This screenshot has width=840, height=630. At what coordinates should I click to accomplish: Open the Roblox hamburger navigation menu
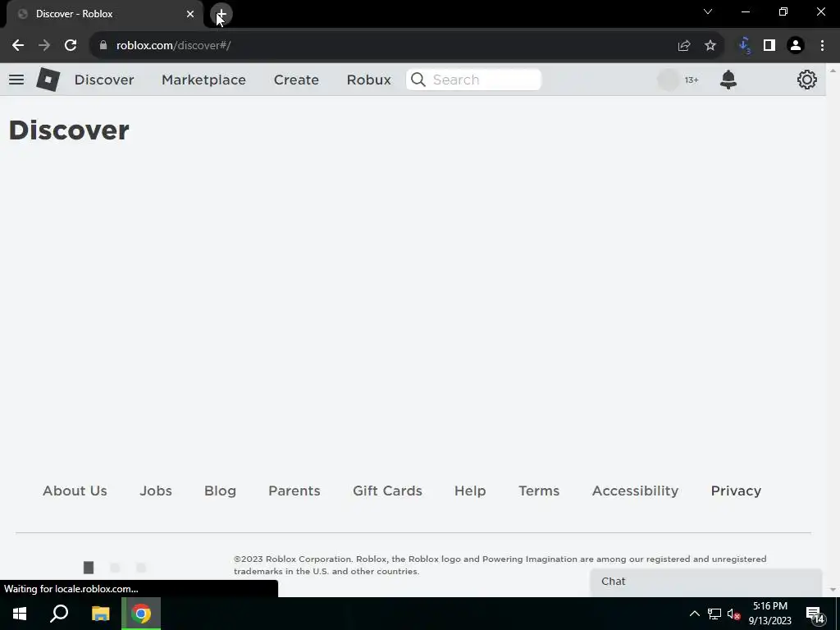click(x=16, y=80)
